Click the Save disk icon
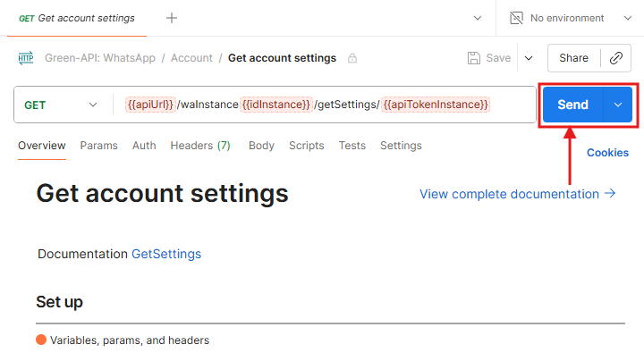Screen dimensions: 644x361 (474, 58)
